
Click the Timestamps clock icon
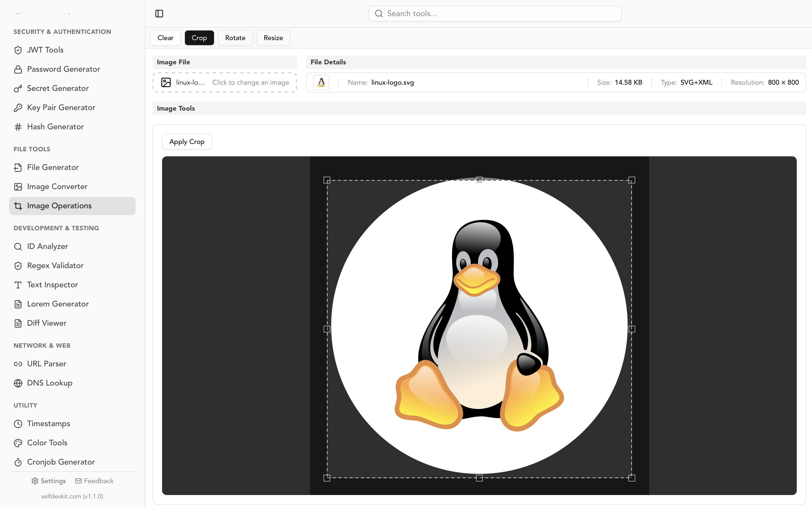point(18,424)
